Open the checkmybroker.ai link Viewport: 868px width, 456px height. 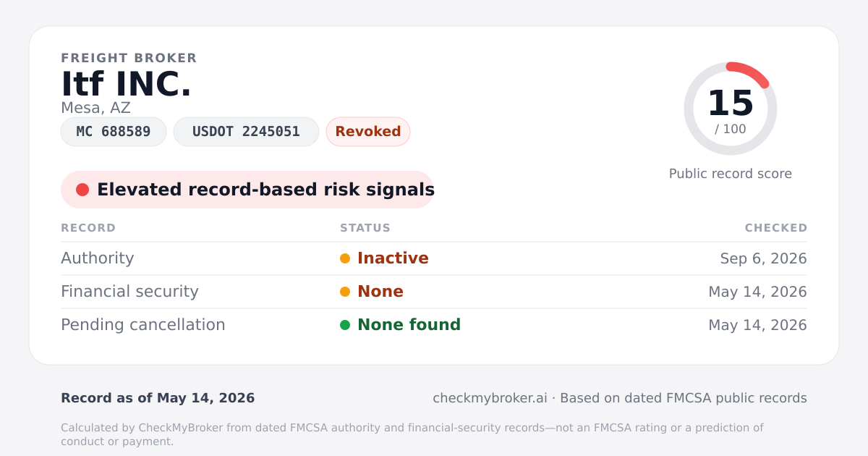[490, 398]
